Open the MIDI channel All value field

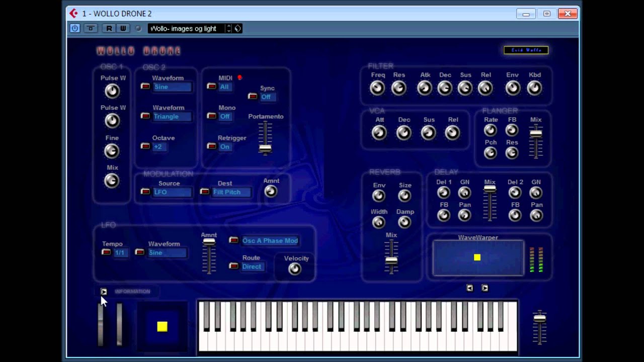point(226,87)
